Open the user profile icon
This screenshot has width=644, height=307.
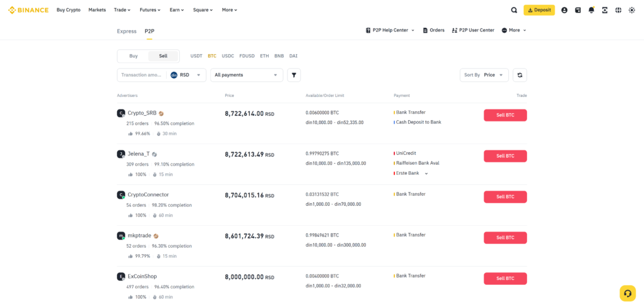(564, 10)
